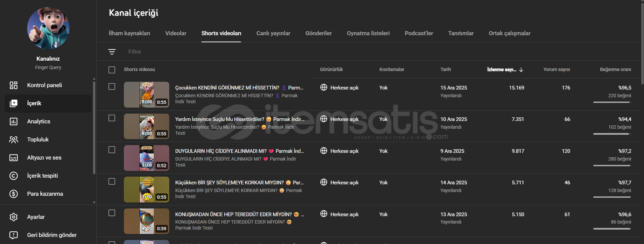
Task: Toggle the select-all checkbox in table header
Action: point(112,70)
